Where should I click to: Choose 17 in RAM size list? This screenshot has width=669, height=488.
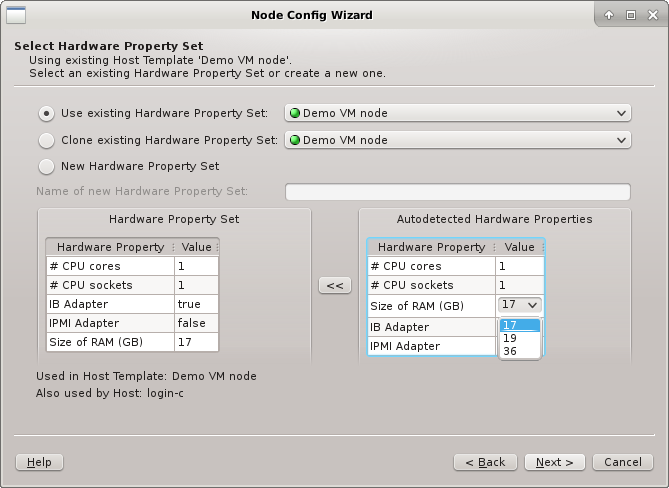click(520, 325)
